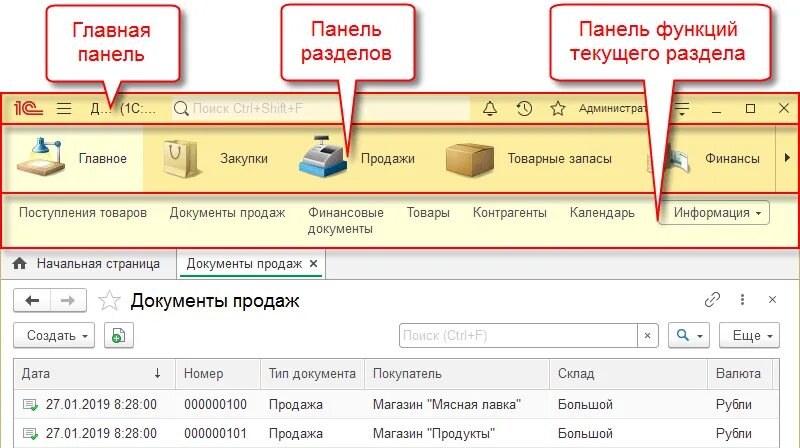Click posted document icon in row 000000101
The height and width of the screenshot is (448, 800).
pyautogui.click(x=31, y=434)
